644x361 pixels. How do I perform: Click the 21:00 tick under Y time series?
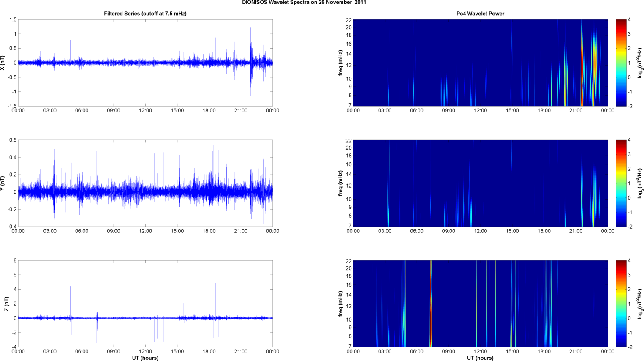pyautogui.click(x=241, y=231)
